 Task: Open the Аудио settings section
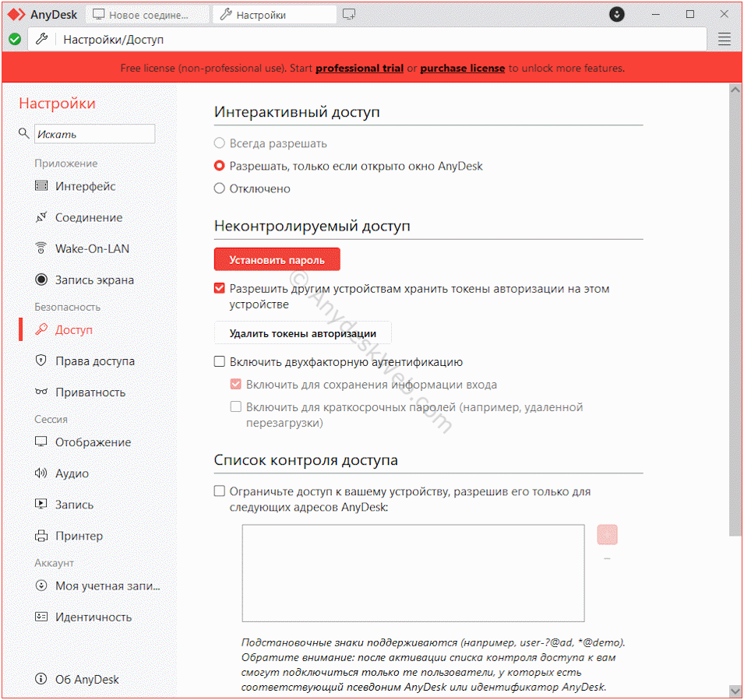(x=72, y=473)
